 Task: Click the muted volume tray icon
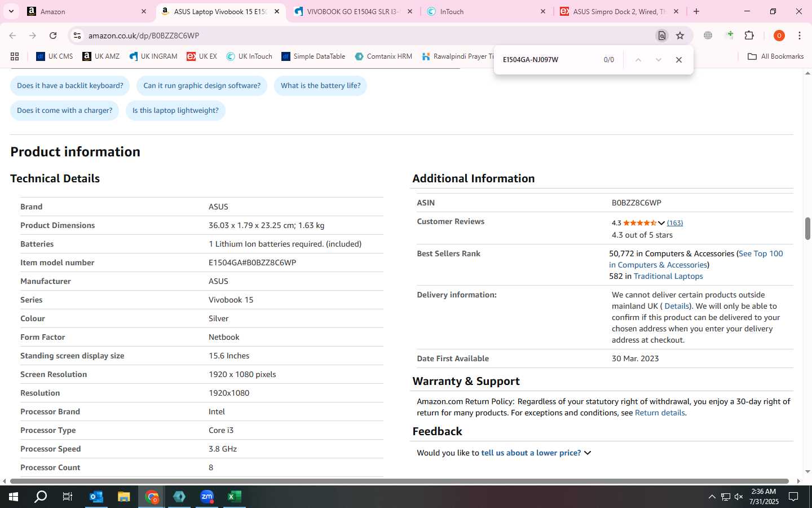pyautogui.click(x=739, y=497)
